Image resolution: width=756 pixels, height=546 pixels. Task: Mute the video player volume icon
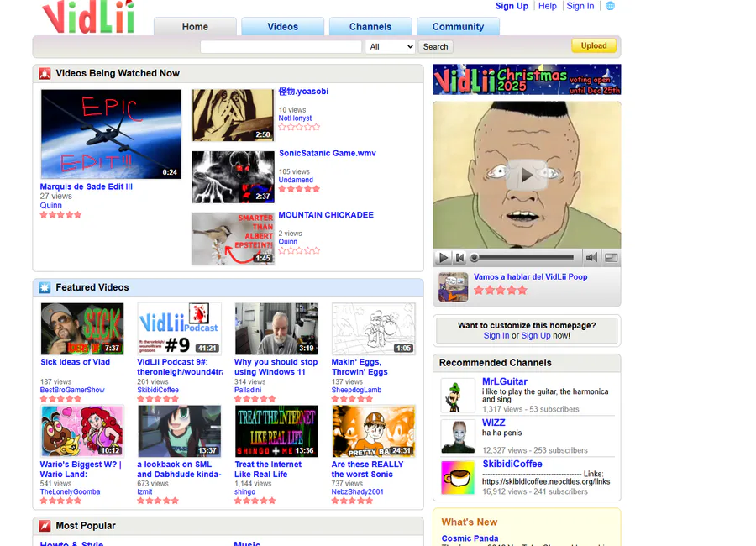point(591,258)
